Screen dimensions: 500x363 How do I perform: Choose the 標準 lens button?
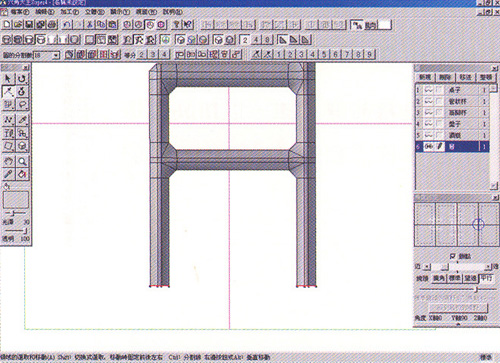point(455,278)
